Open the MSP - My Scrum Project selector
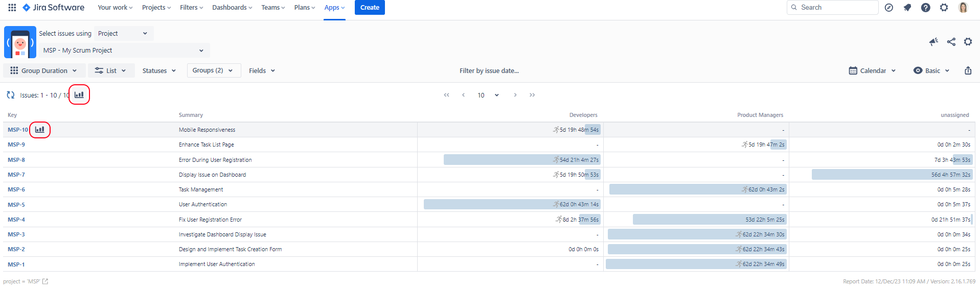Image resolution: width=980 pixels, height=289 pixels. (124, 50)
